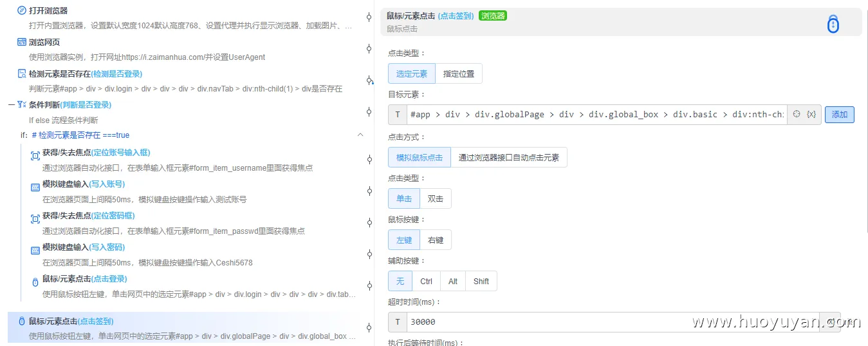The image size is (868, 346).
Task: Click the mouse icon beside 点击登录
Action: click(35, 282)
